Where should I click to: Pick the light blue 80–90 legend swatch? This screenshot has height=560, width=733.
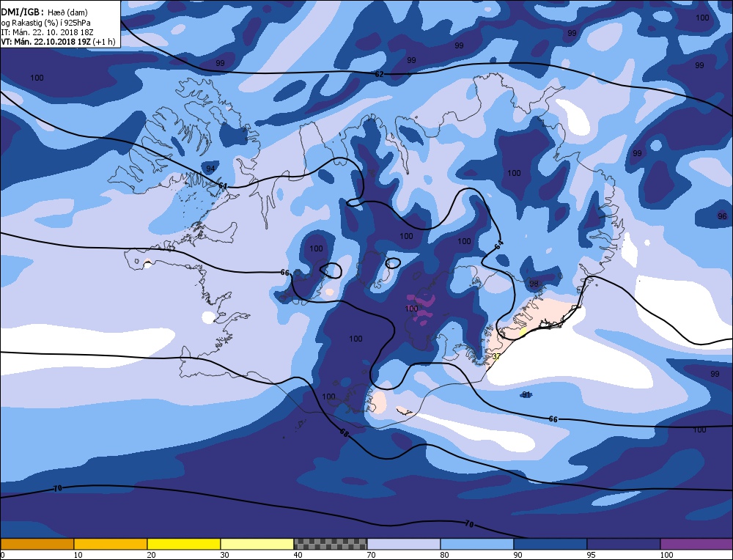477,544
